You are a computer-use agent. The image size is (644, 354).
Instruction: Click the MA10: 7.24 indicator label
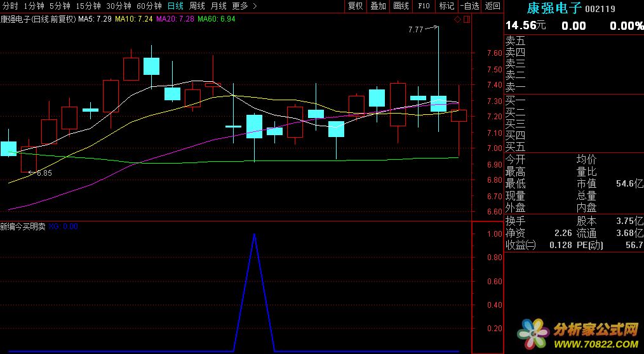[134, 19]
